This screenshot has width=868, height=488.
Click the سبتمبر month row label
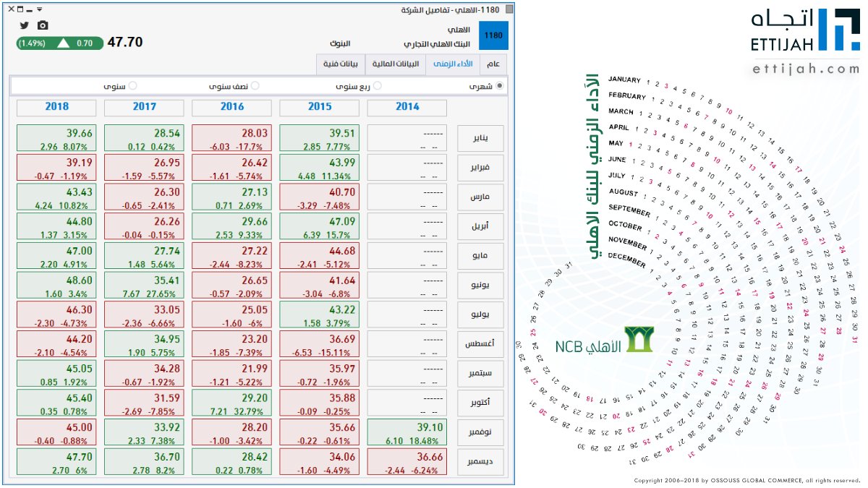482,374
